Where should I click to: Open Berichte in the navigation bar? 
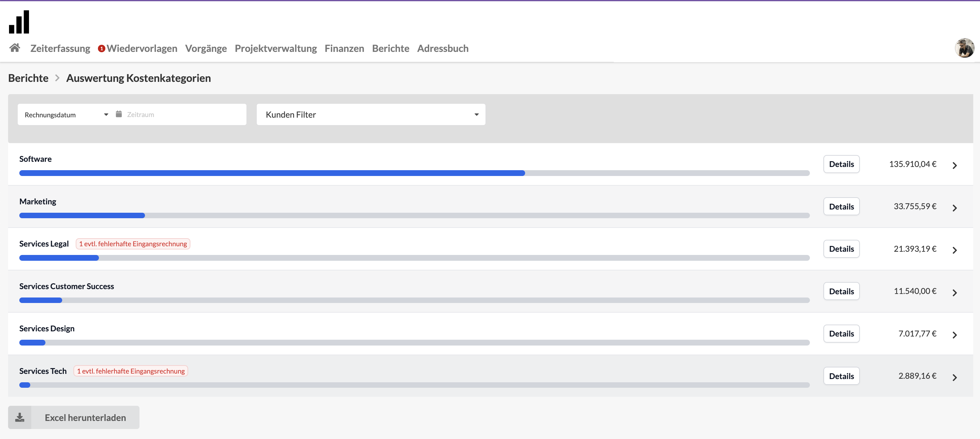pos(390,48)
